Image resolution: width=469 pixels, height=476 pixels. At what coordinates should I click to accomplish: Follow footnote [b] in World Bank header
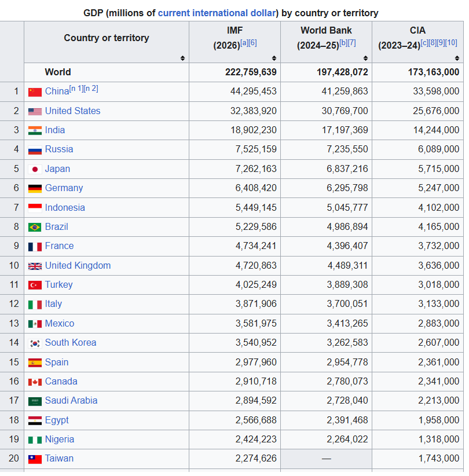pyautogui.click(x=343, y=43)
